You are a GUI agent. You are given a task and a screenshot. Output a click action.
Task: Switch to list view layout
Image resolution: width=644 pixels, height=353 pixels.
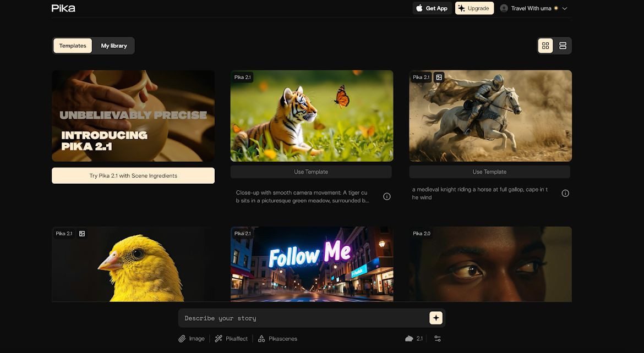[x=563, y=46]
